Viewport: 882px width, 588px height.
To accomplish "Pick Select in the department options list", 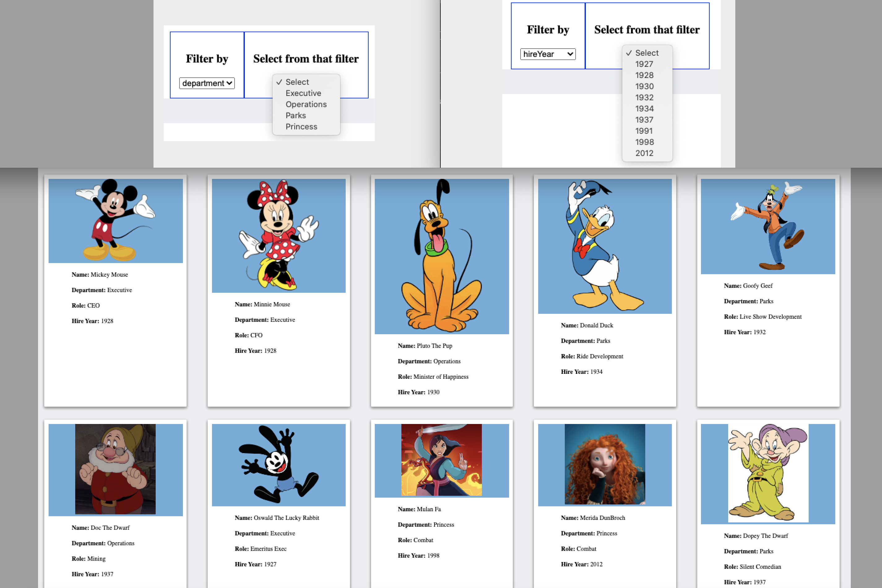I will 297,82.
